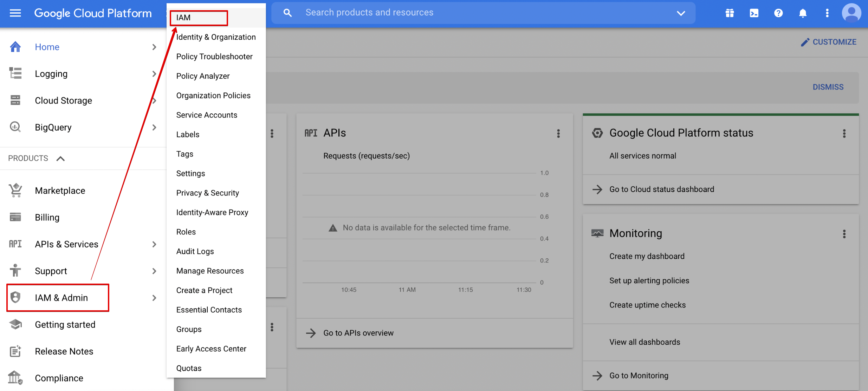
Task: Click View all dashboards link
Action: click(644, 342)
